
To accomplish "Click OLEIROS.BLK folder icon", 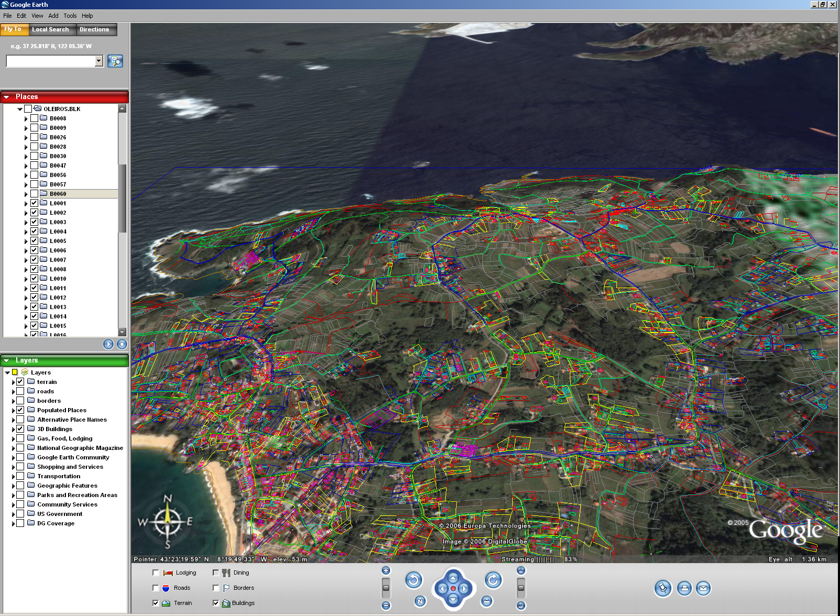I will 38,108.
